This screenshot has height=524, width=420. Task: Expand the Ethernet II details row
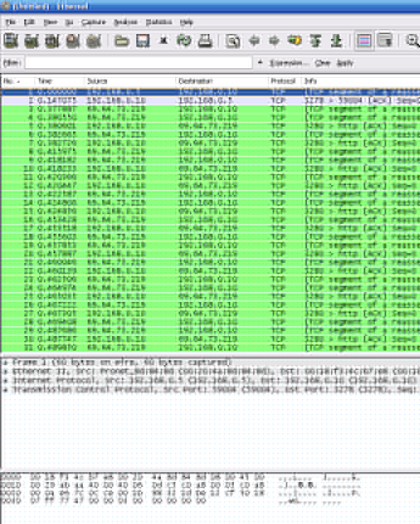[5, 371]
